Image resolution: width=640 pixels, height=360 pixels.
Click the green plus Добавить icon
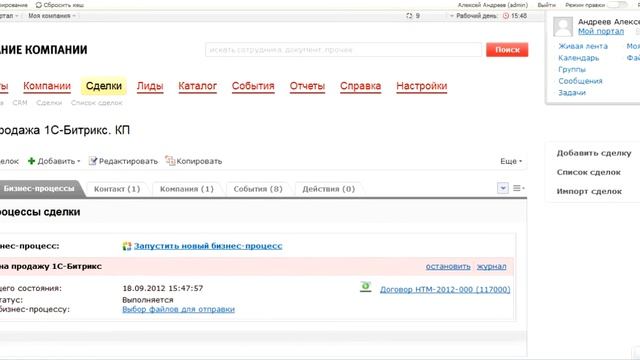(x=31, y=161)
